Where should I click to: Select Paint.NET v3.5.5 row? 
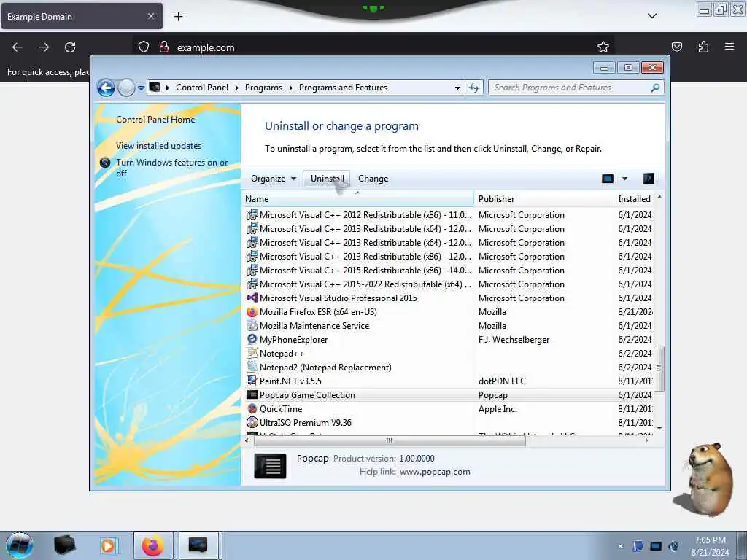point(448,381)
